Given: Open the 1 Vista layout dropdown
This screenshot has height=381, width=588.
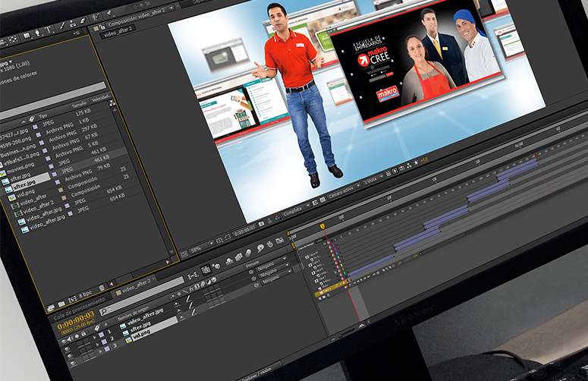Looking at the screenshot, I should [373, 179].
